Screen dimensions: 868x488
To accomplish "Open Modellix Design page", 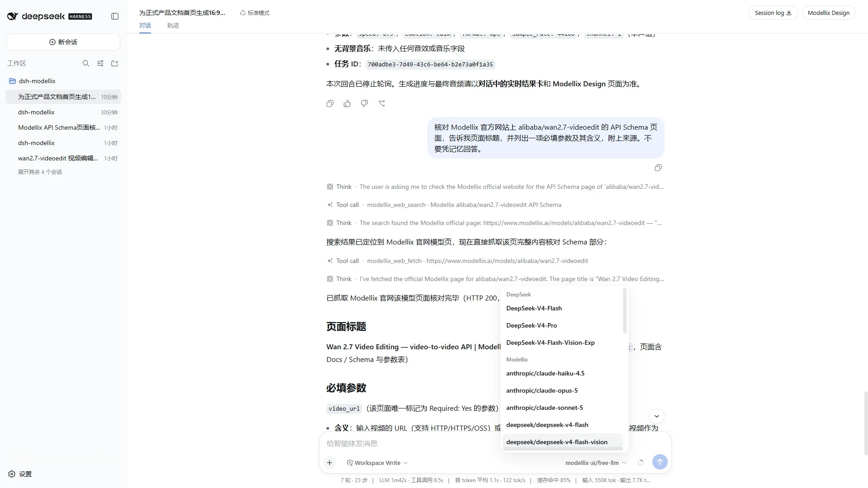I will point(828,13).
